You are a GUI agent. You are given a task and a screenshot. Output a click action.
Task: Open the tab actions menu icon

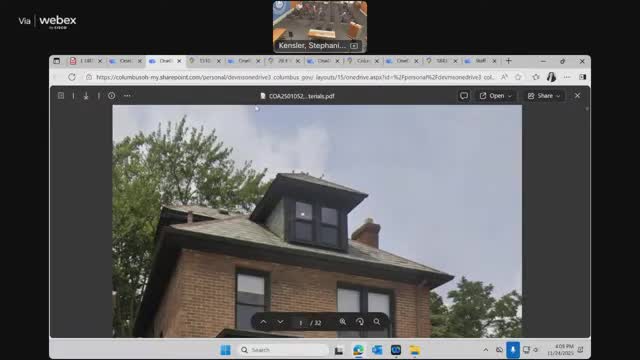[56, 61]
